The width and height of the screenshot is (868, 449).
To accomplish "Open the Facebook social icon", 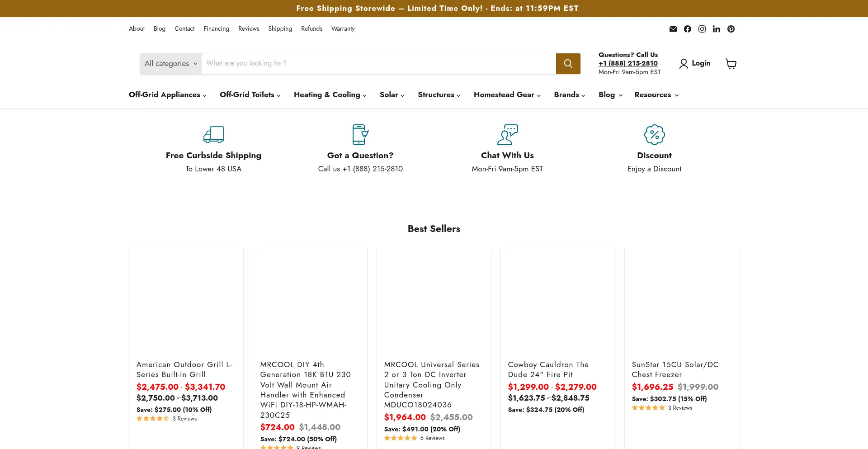I will pyautogui.click(x=687, y=29).
